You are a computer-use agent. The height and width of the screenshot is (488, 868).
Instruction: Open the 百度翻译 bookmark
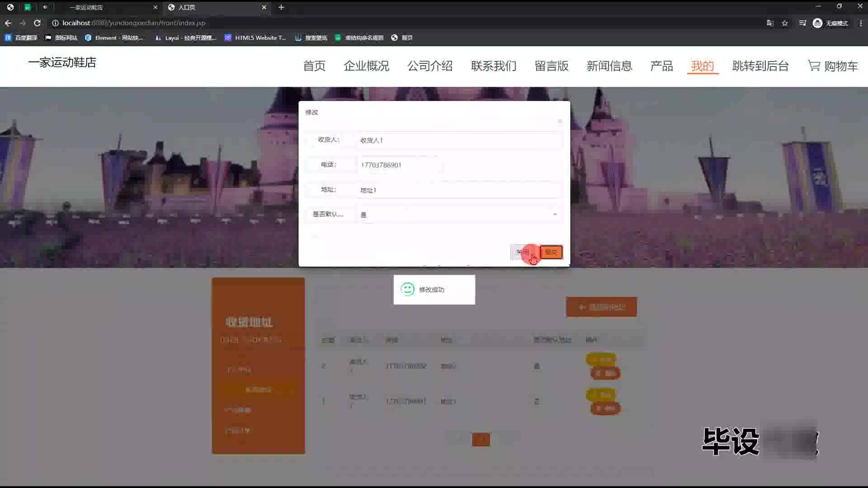pos(21,38)
